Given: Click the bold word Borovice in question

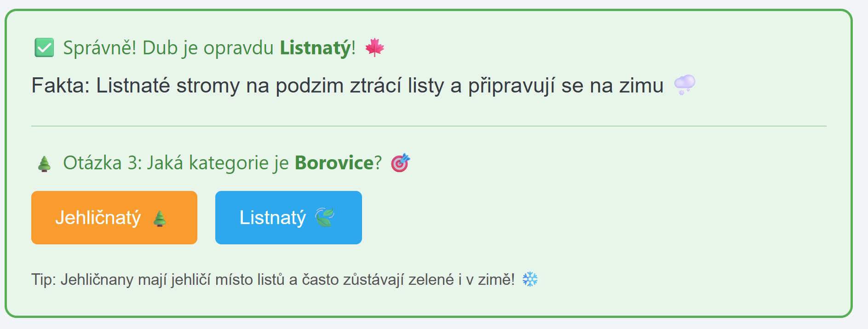Looking at the screenshot, I should 334,163.
